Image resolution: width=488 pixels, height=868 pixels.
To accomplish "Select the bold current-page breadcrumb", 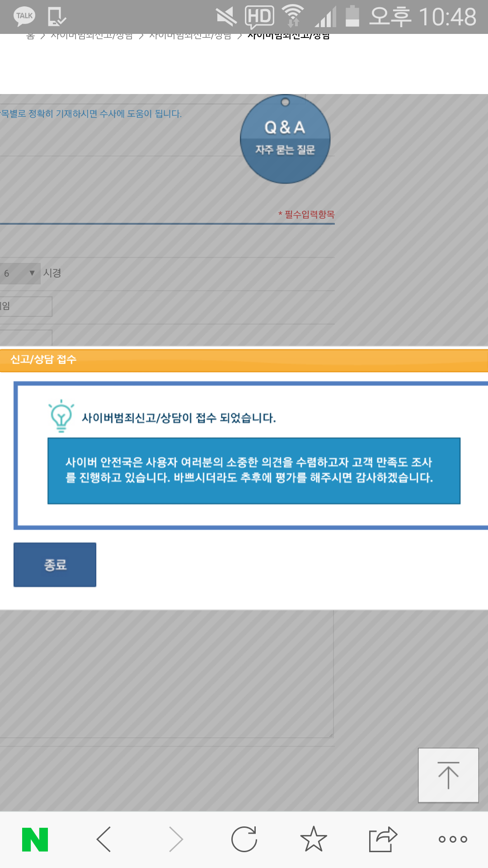I will (x=288, y=36).
